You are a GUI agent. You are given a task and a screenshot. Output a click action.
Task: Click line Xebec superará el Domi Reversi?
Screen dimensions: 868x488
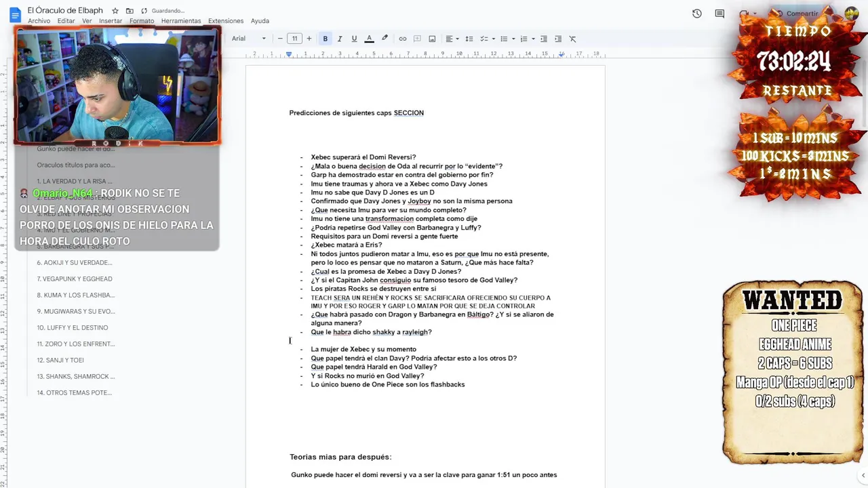click(x=363, y=157)
